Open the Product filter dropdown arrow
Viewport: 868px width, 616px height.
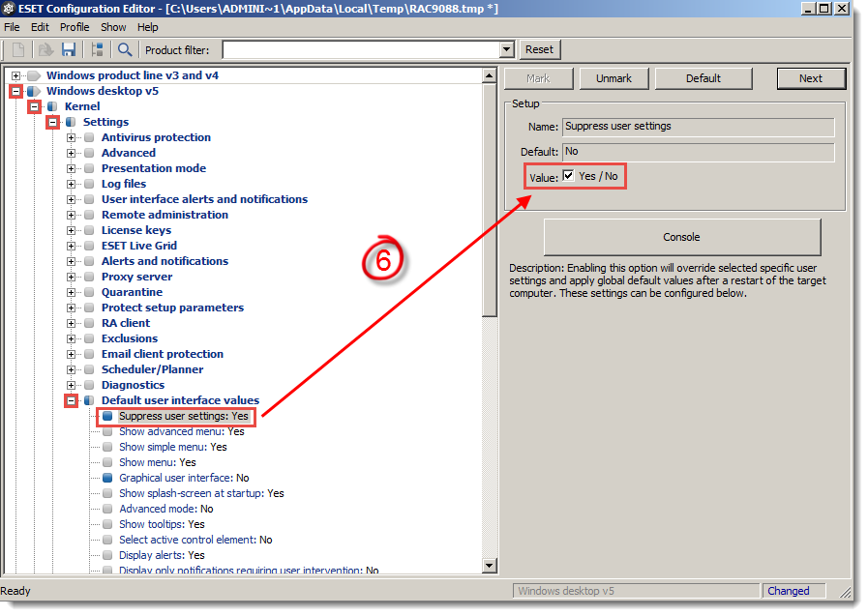(x=506, y=49)
